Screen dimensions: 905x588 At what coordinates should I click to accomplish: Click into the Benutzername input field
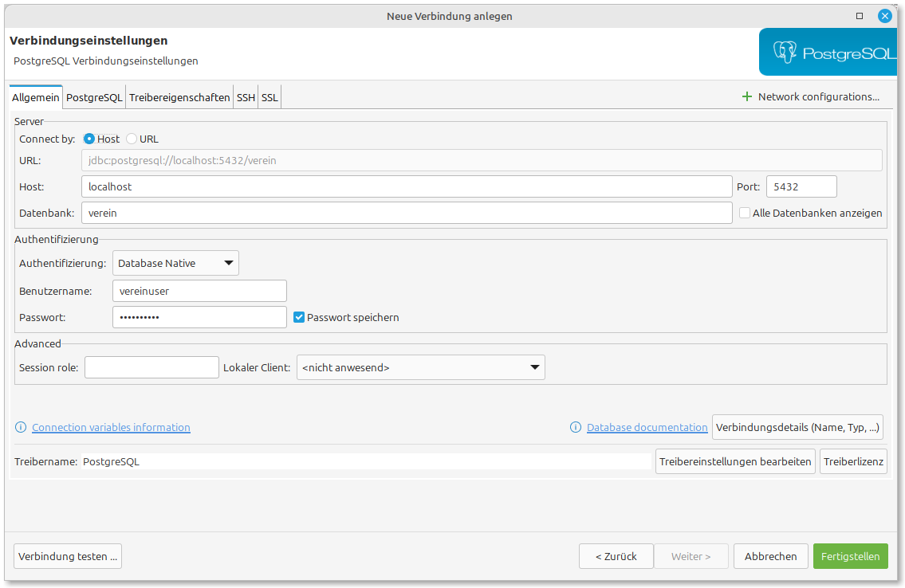click(x=199, y=291)
